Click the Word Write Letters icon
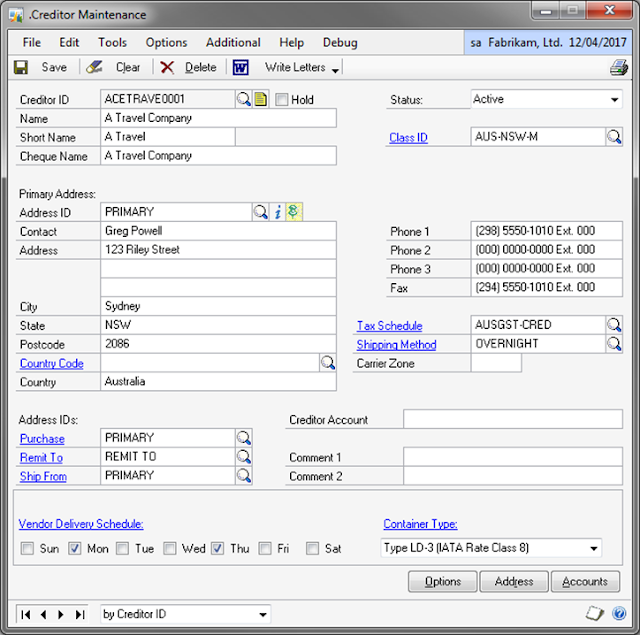This screenshot has width=640, height=635. pyautogui.click(x=240, y=67)
